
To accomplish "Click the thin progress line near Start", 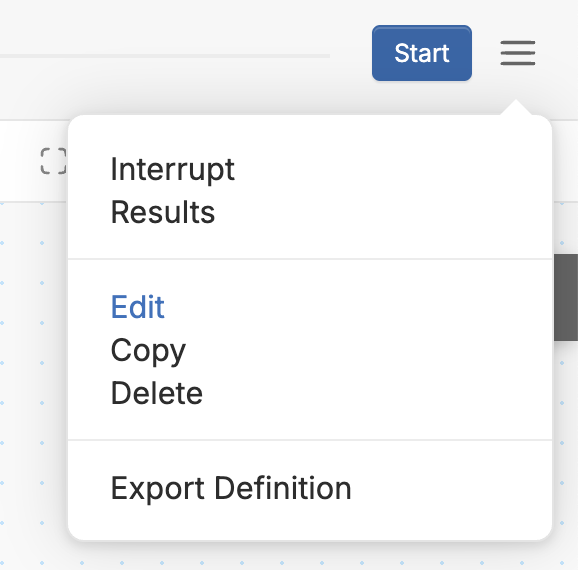I will pos(165,56).
